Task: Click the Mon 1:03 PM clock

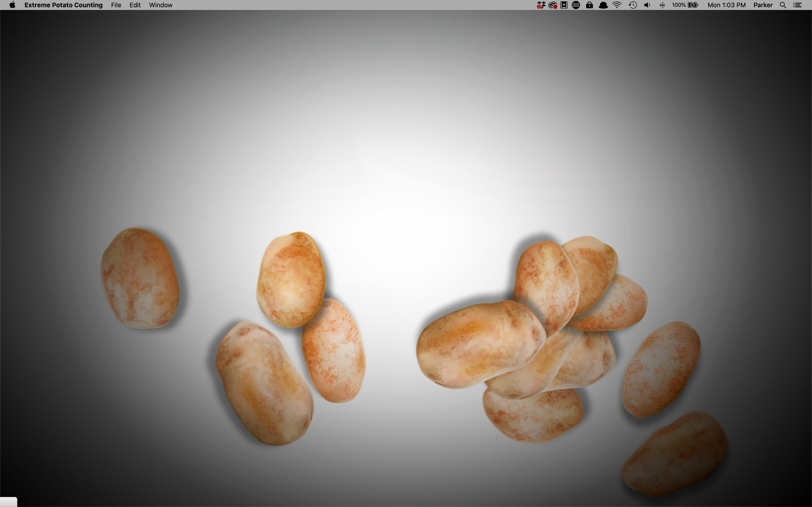Action: [x=727, y=5]
